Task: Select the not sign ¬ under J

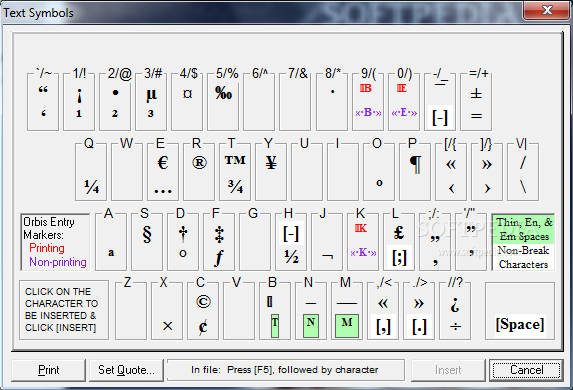Action: 327,257
